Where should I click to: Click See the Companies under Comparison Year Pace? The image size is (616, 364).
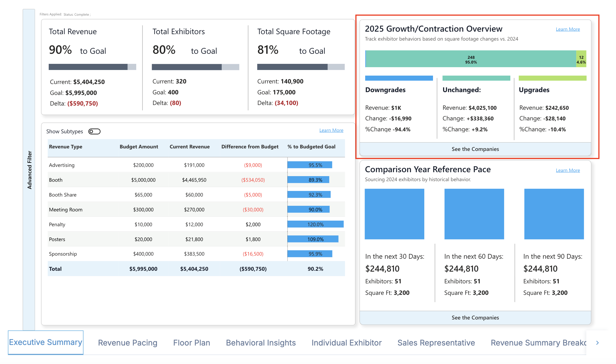(x=475, y=318)
